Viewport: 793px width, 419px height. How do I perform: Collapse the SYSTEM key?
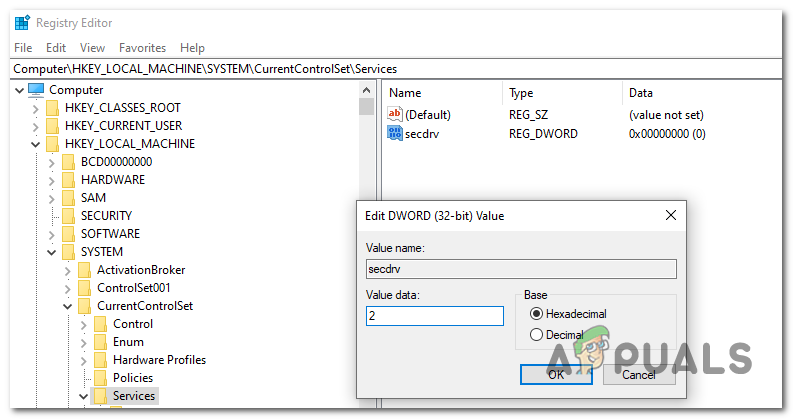pyautogui.click(x=52, y=253)
